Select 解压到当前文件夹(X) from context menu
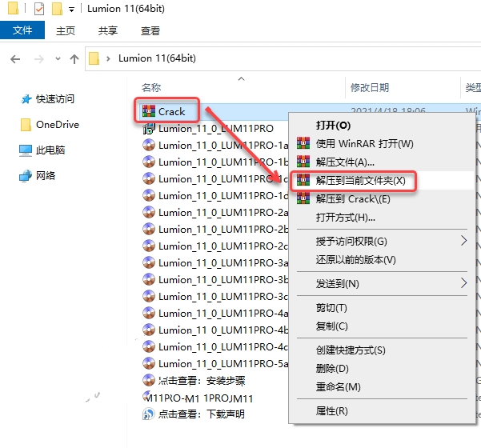Screen dimensions: 481x448 coord(383,181)
